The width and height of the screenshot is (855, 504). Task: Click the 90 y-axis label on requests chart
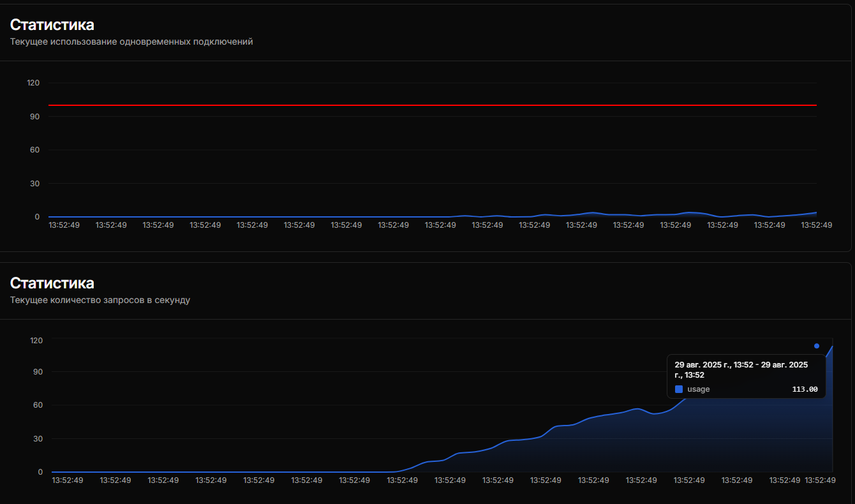[x=36, y=372]
